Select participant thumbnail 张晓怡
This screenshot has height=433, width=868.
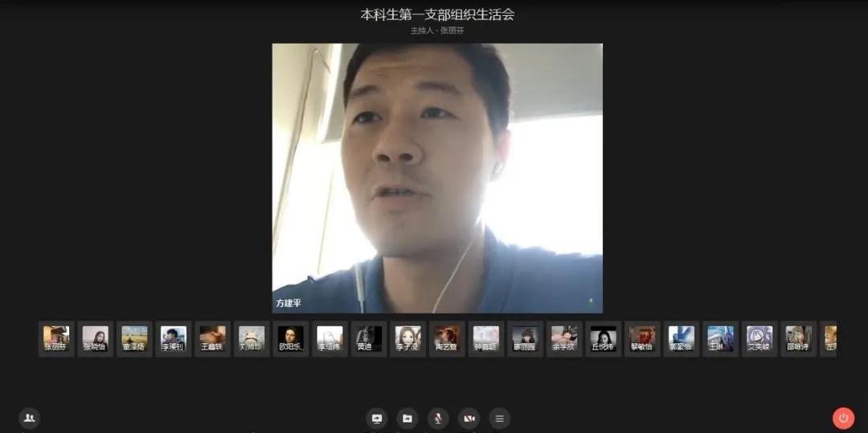95,338
